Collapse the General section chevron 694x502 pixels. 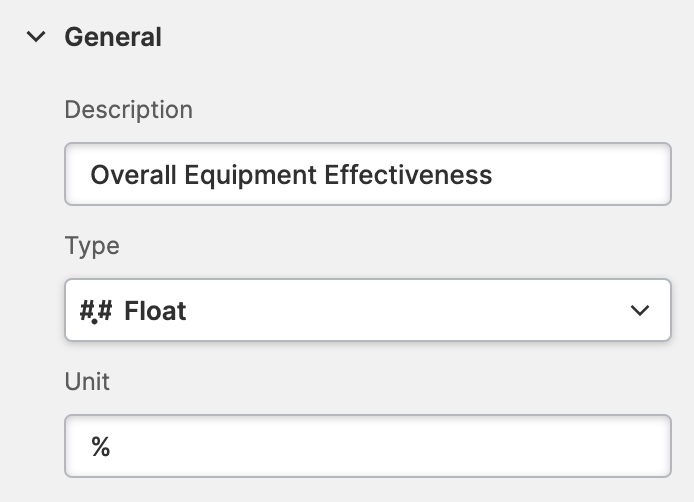point(37,38)
